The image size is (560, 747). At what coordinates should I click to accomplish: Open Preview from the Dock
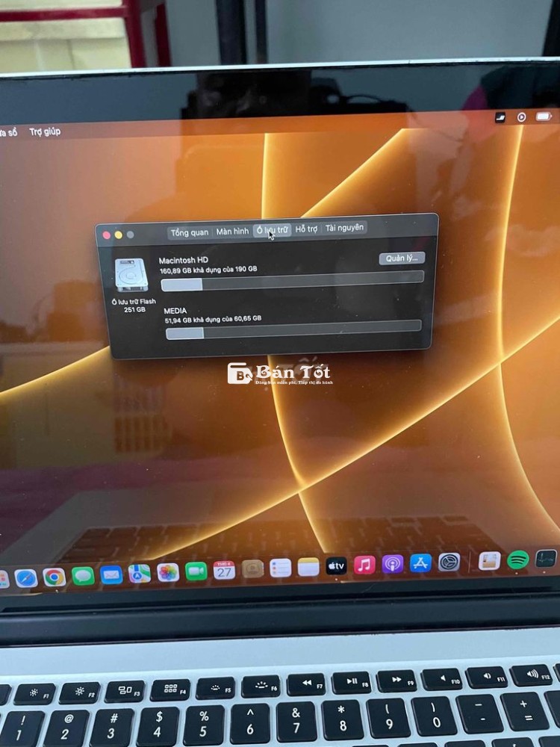490,561
